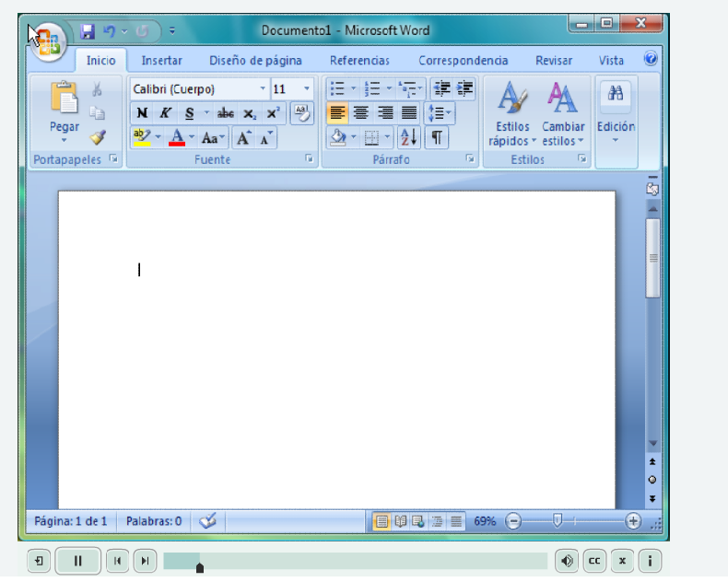Decrease paragraph indent
Viewport: 728px width, 582px height.
tap(441, 88)
